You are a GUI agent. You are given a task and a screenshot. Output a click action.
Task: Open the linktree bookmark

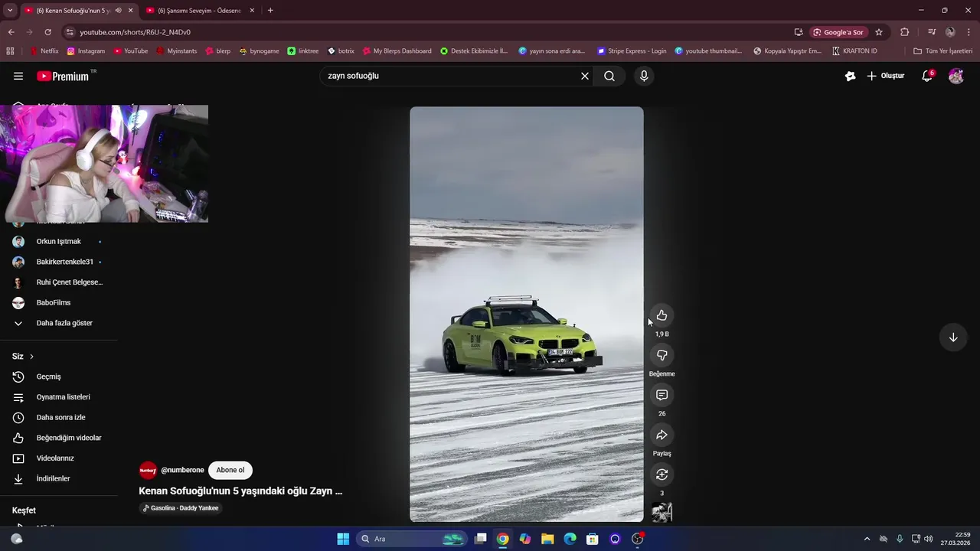pos(303,51)
